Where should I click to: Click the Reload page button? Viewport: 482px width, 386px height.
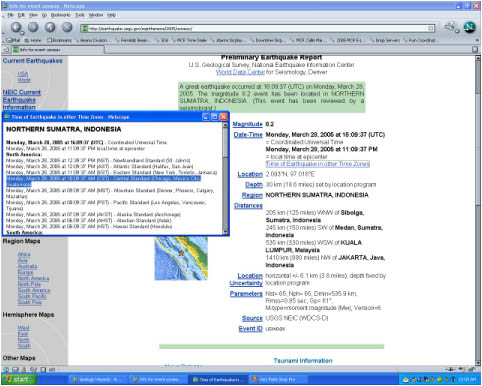(50, 27)
